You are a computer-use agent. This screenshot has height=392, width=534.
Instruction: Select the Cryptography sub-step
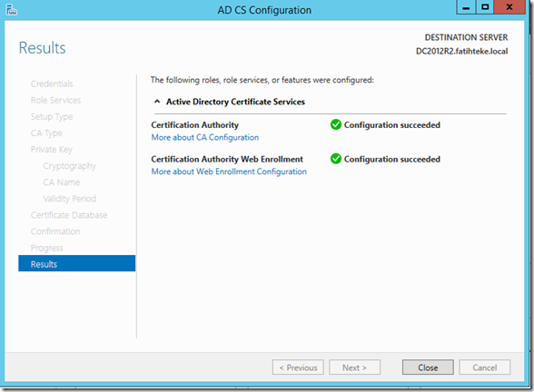[x=69, y=166]
